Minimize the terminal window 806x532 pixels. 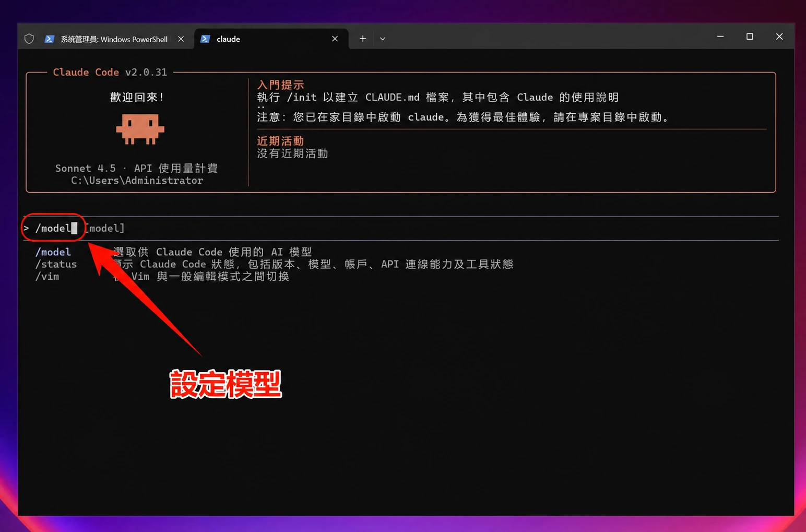point(720,37)
